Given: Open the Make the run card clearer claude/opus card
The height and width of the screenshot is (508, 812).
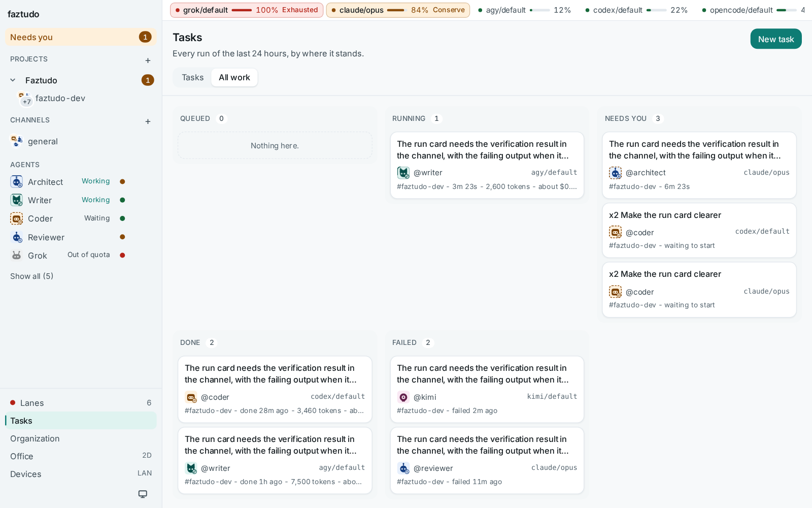Looking at the screenshot, I should (x=699, y=290).
